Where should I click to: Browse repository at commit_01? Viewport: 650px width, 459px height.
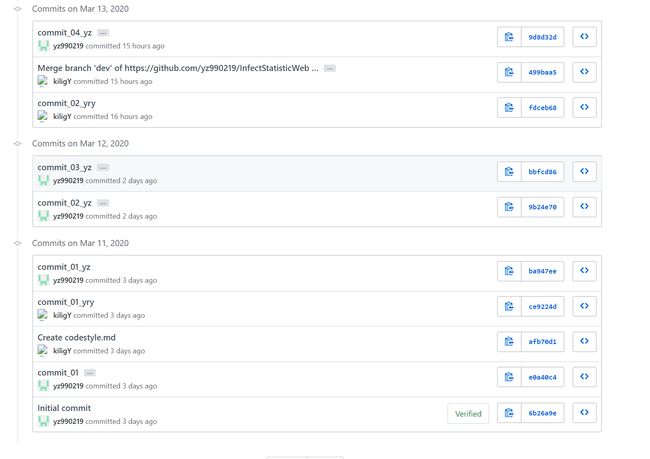pos(585,377)
